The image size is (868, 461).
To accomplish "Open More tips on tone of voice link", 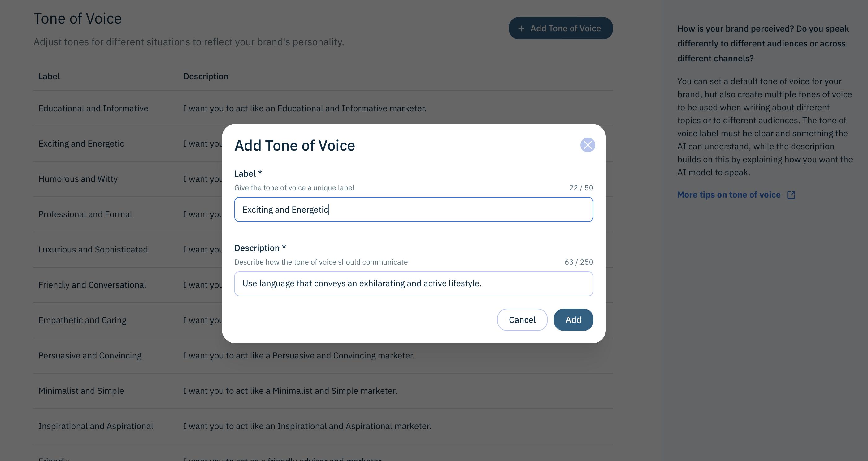I will tap(728, 195).
